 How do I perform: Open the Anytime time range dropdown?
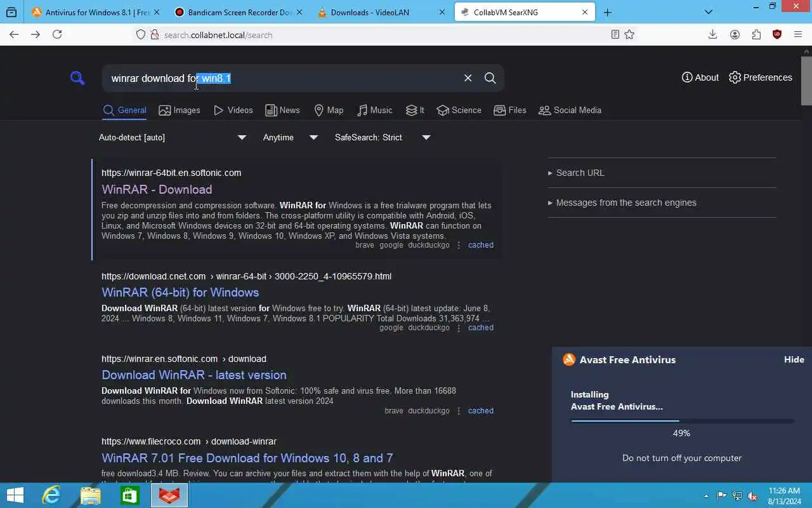[291, 137]
